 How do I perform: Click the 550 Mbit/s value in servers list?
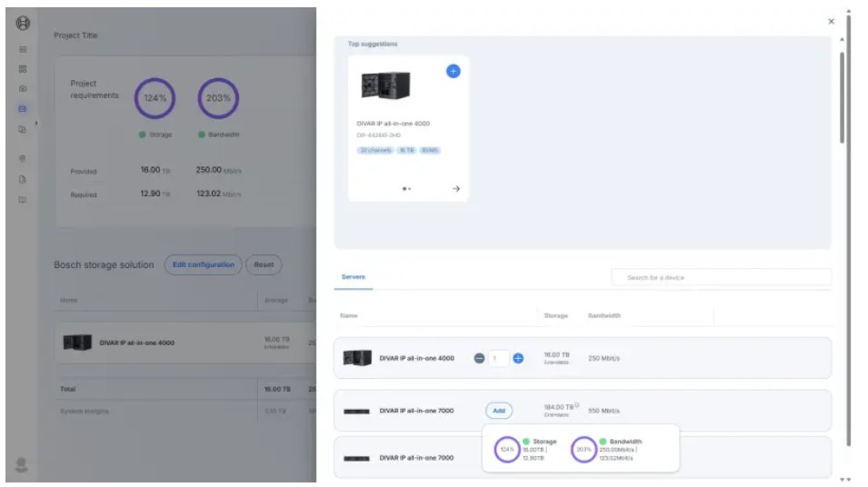coord(604,411)
